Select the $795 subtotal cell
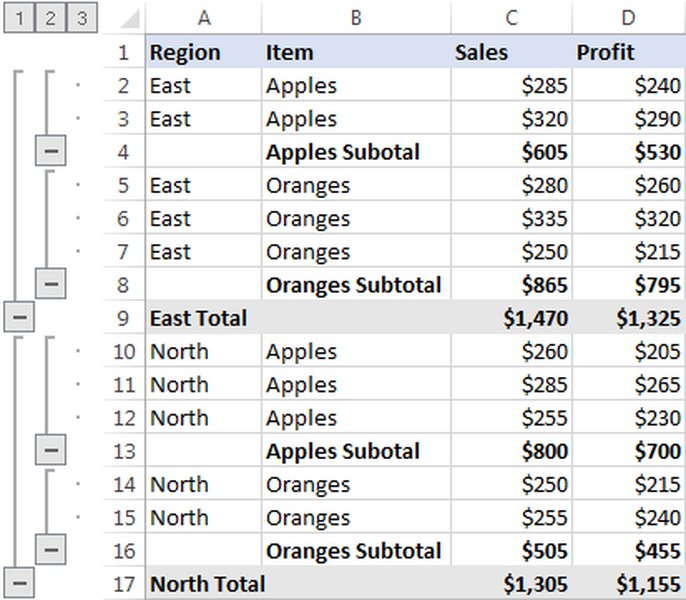Viewport: 686px width, 600px height. pos(629,284)
